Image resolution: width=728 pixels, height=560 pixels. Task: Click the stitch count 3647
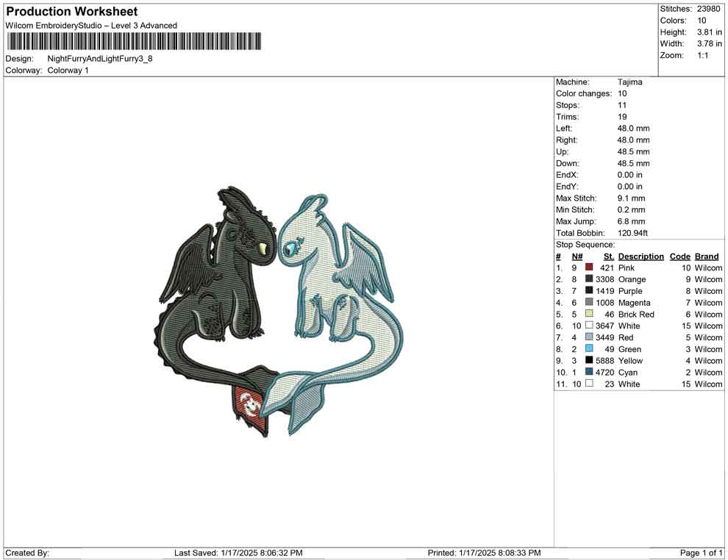point(605,326)
